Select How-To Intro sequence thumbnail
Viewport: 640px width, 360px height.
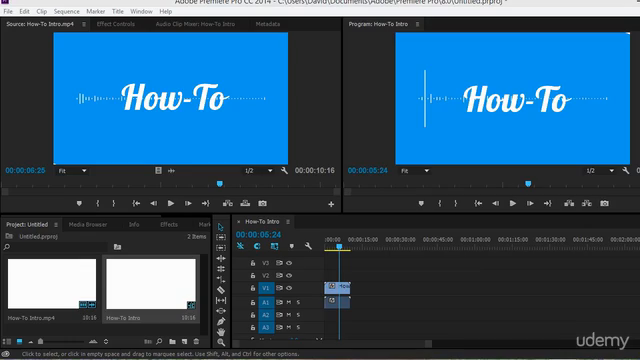pyautogui.click(x=151, y=284)
